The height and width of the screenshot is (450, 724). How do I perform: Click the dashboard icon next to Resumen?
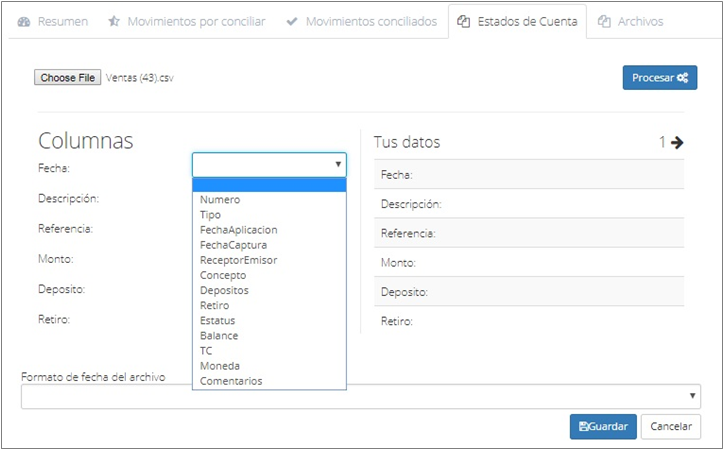point(24,22)
